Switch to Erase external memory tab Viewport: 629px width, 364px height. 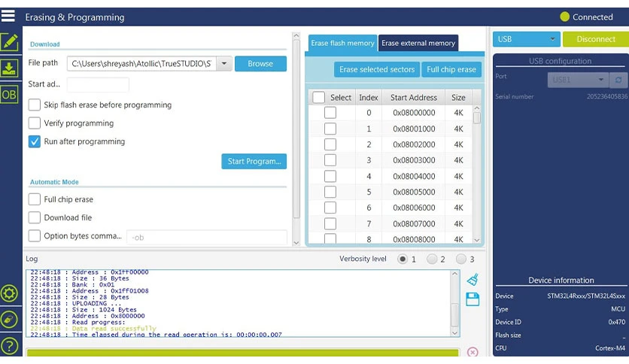pyautogui.click(x=418, y=43)
